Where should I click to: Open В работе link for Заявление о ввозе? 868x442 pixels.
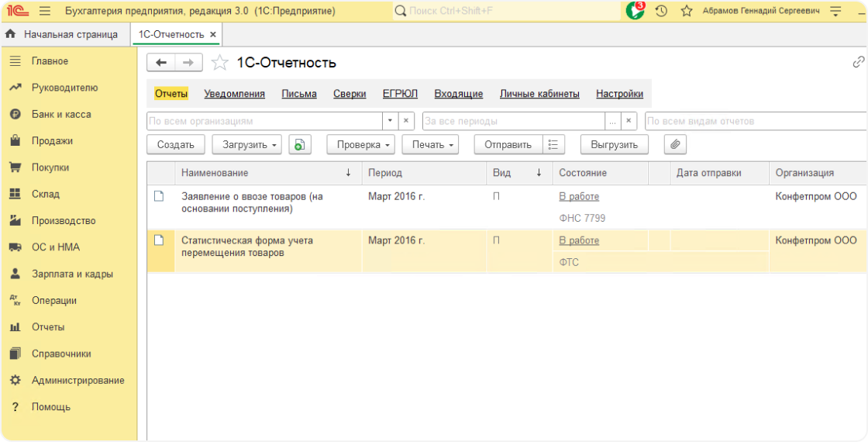pos(579,197)
